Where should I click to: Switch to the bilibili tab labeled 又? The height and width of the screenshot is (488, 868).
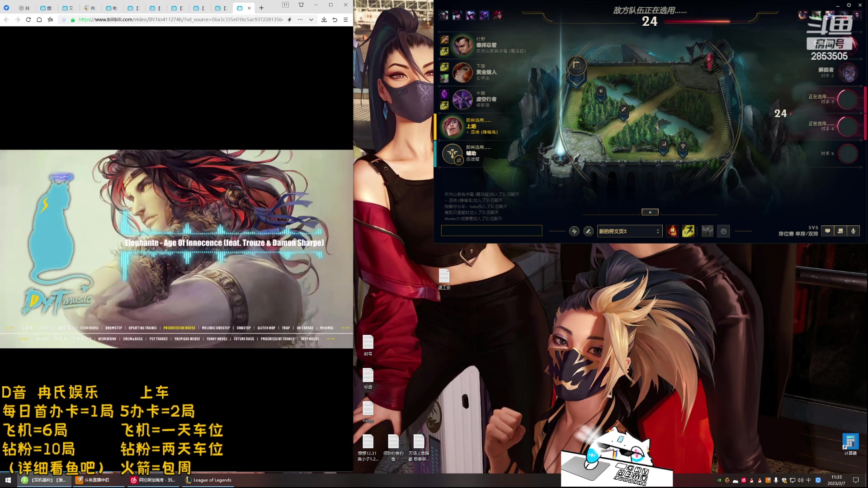pos(68,8)
